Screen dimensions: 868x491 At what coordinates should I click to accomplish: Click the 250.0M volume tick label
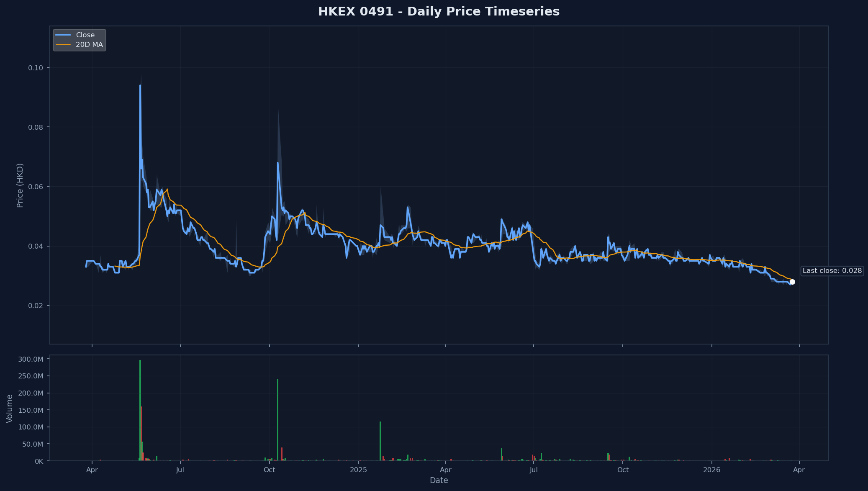coord(31,376)
